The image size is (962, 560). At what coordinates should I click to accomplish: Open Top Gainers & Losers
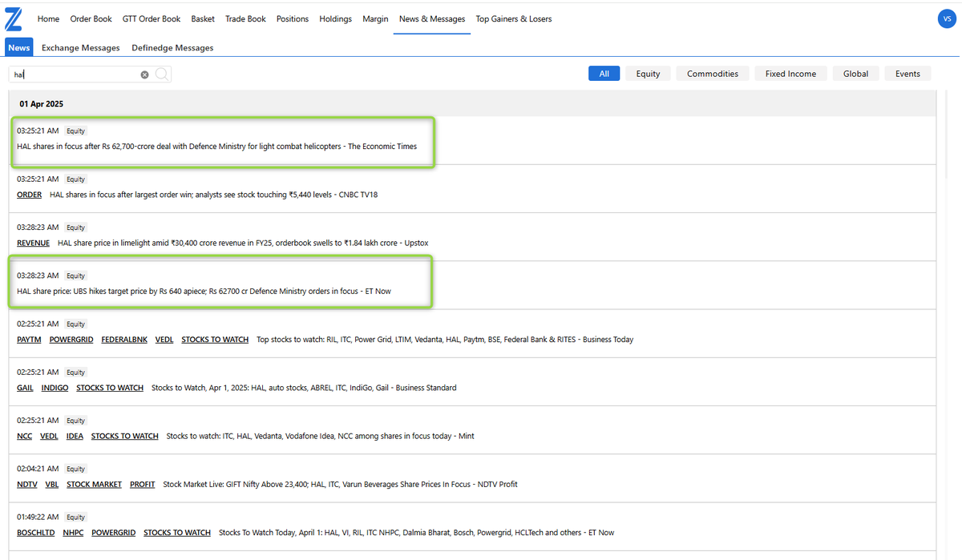(514, 18)
